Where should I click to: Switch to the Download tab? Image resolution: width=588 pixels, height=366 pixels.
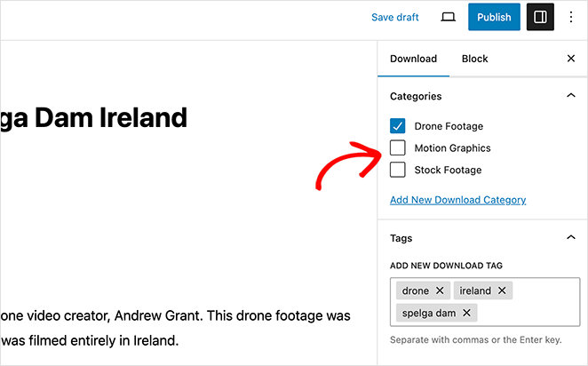[x=413, y=59]
